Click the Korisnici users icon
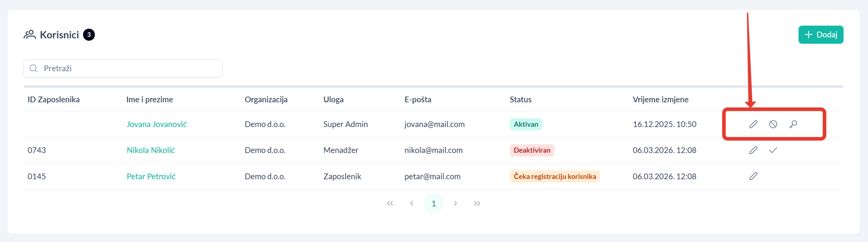Screen dimensions: 868x242 tap(30, 35)
